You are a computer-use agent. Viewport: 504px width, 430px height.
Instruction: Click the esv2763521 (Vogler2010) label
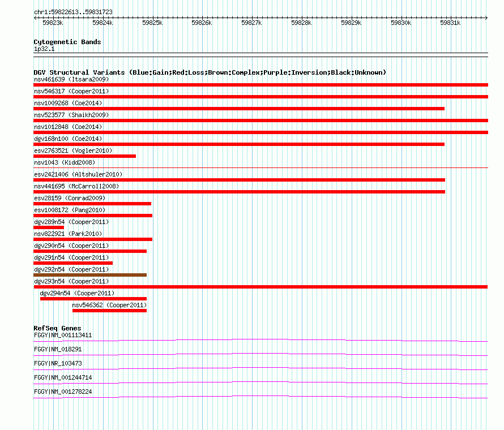tap(73, 150)
